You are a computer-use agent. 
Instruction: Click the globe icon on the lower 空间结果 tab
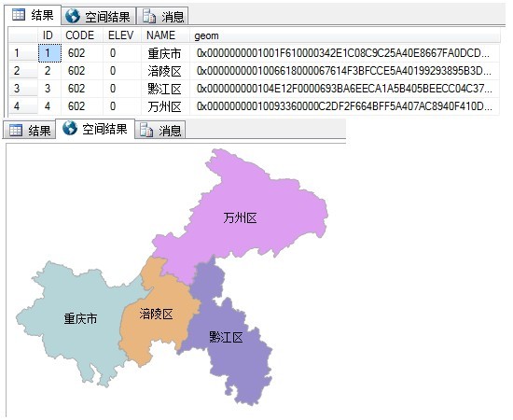[x=70, y=128]
